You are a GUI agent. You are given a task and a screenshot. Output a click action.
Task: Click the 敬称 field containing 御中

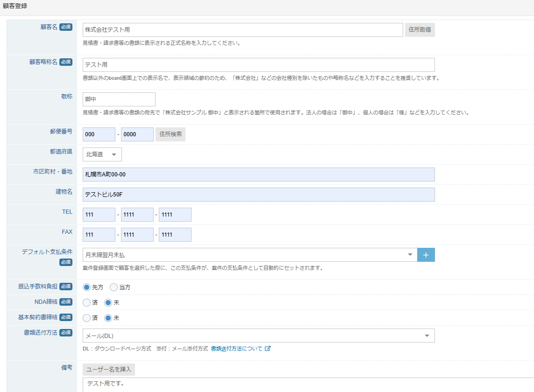(119, 99)
